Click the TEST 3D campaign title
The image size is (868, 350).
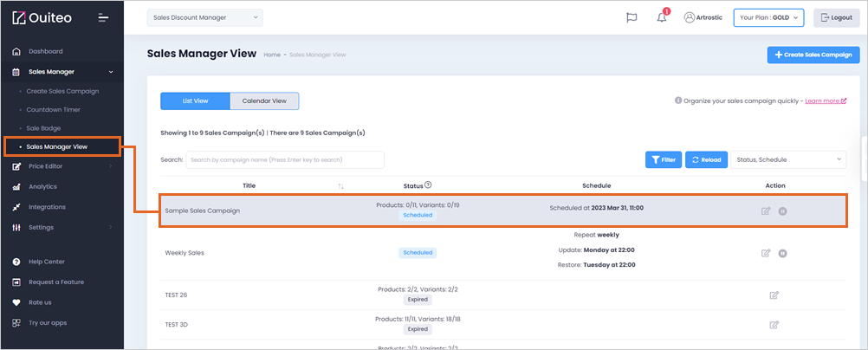coord(176,325)
